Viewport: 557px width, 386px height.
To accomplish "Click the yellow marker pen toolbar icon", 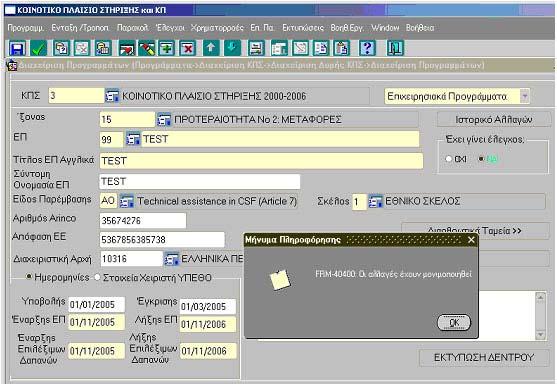I will click(147, 48).
